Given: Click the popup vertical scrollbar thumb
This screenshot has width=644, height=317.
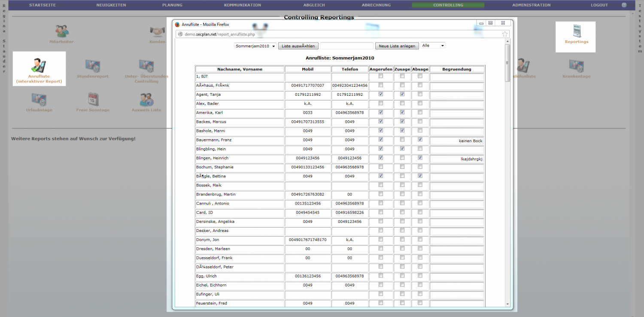Looking at the screenshot, I should [507, 63].
